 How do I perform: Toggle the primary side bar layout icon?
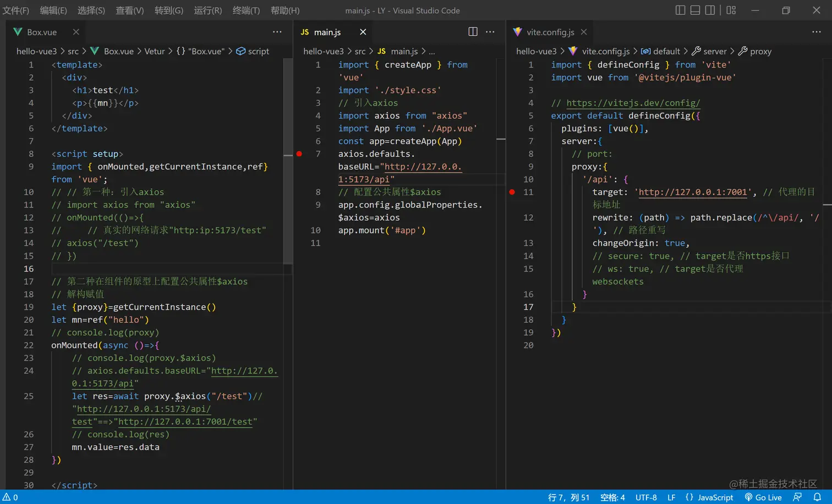680,10
